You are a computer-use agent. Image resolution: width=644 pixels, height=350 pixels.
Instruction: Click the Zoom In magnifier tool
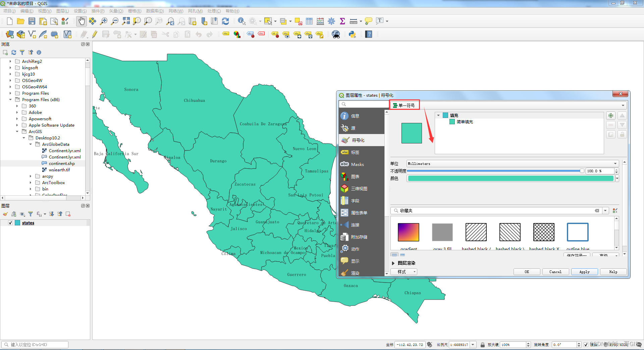[x=104, y=21]
